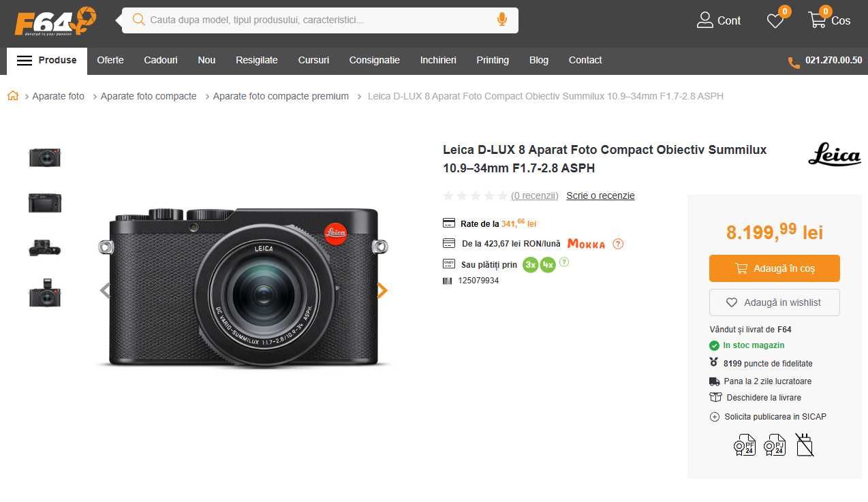Click the green In stoc checkmark icon
Viewport: 868px width, 502px height.
coord(715,345)
